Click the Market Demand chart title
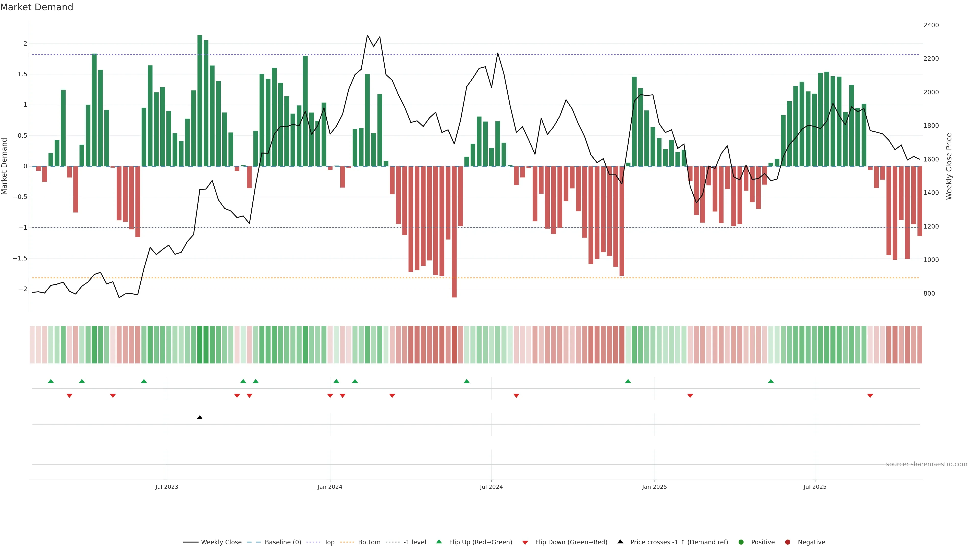Viewport: 980px width, 551px height. click(36, 7)
